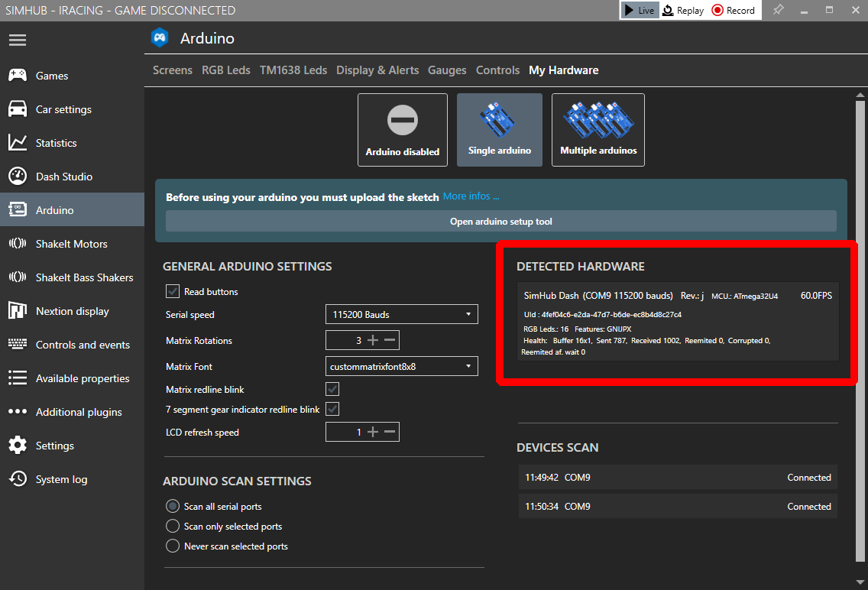Select the Arduino disabled mode tile

click(x=403, y=130)
